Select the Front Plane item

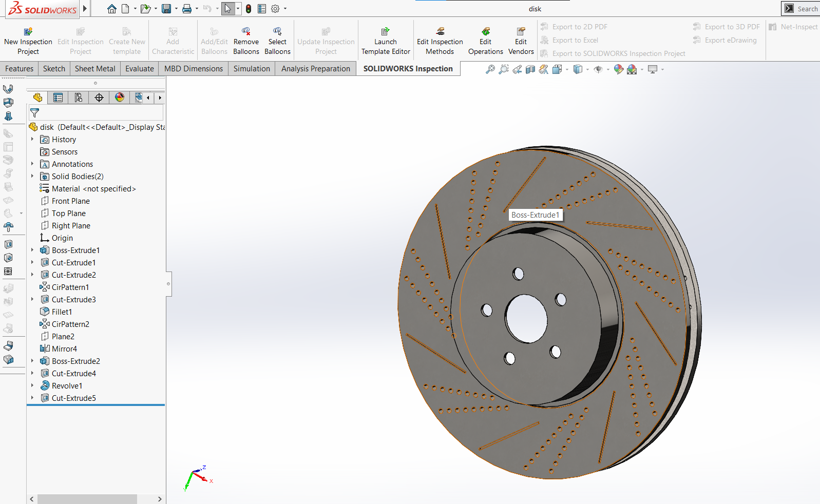(x=65, y=201)
